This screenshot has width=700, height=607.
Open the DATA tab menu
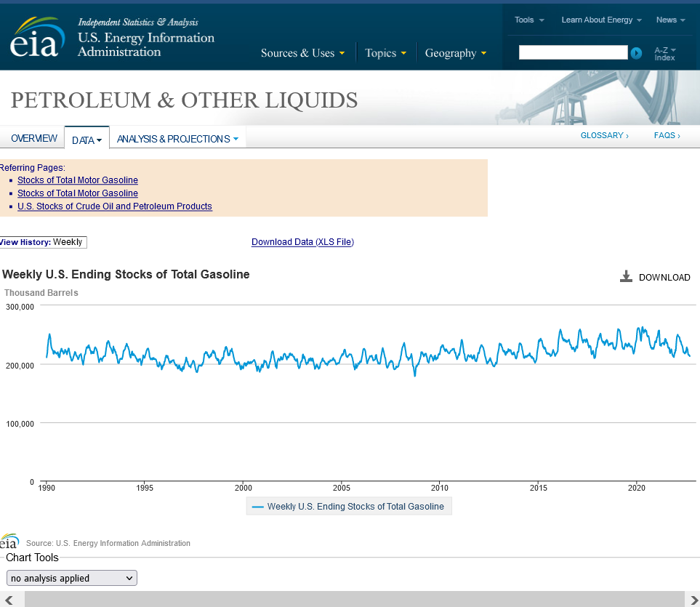click(87, 140)
